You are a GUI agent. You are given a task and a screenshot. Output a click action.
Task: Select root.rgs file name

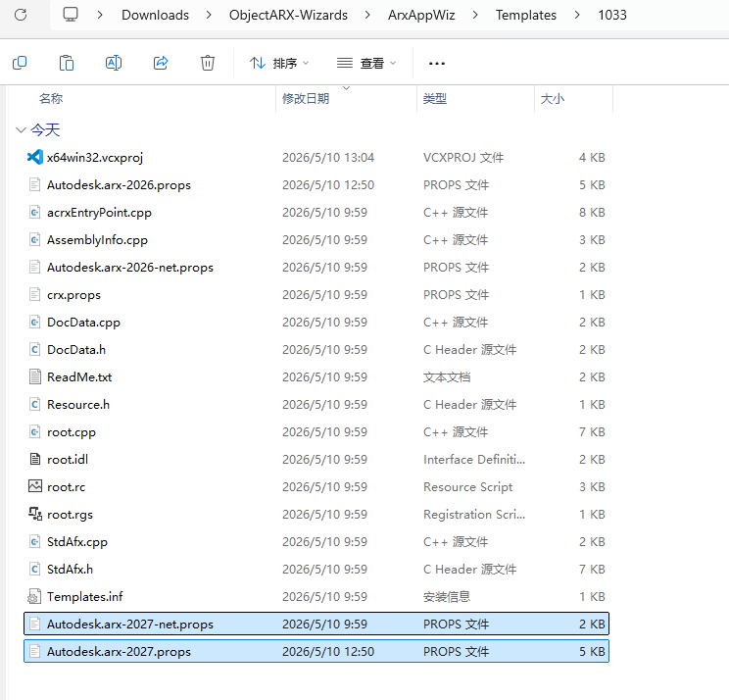tap(70, 515)
